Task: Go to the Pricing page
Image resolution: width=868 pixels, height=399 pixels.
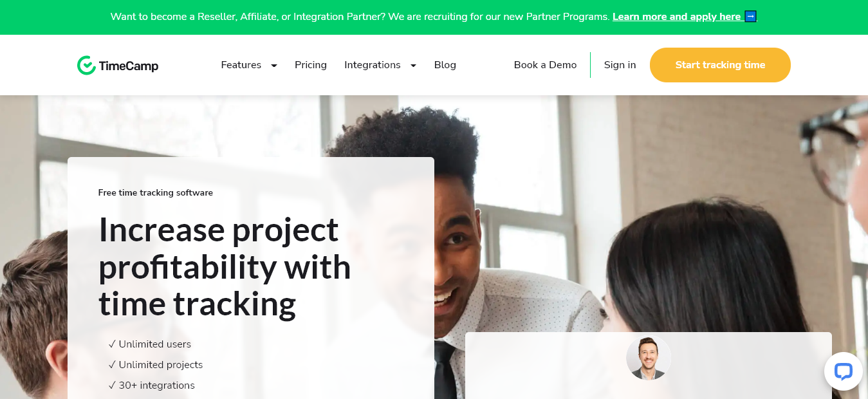Action: (311, 65)
